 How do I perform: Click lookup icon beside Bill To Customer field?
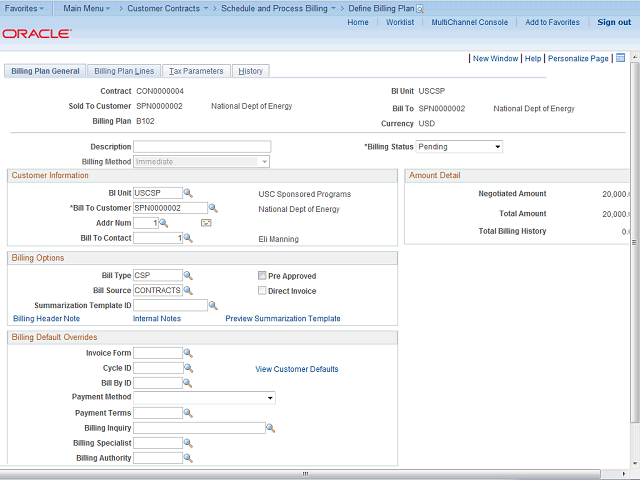coord(212,209)
